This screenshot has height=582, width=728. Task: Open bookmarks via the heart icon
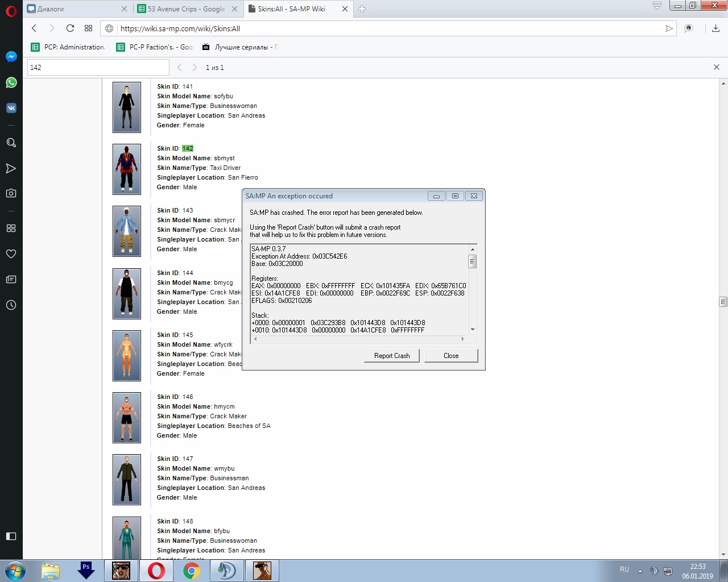tap(11, 254)
